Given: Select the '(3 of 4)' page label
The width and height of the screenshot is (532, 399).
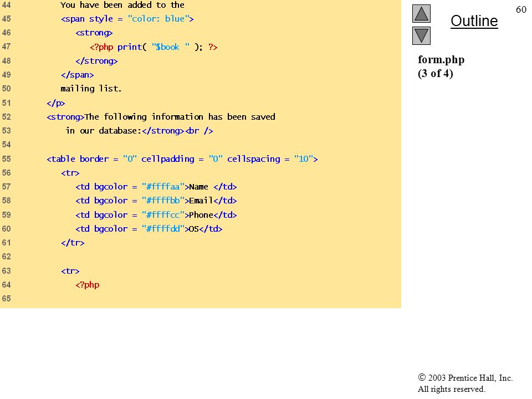Looking at the screenshot, I should [436, 73].
